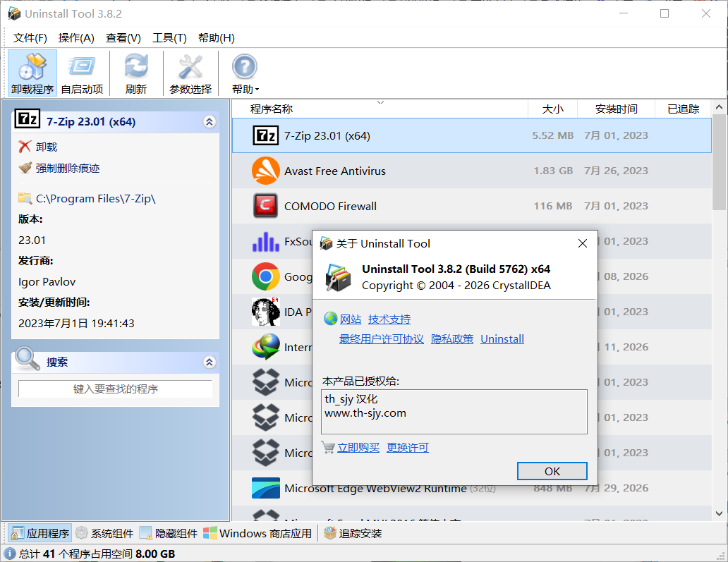Screen dimensions: 728x562
Task: Click the 键入要查找的程序 search field
Action: pyautogui.click(x=115, y=389)
